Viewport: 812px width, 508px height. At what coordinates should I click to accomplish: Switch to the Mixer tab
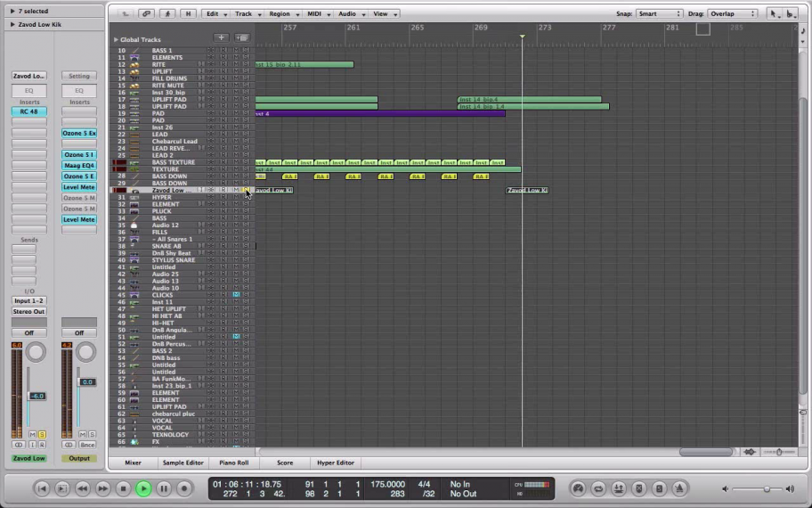(x=133, y=463)
